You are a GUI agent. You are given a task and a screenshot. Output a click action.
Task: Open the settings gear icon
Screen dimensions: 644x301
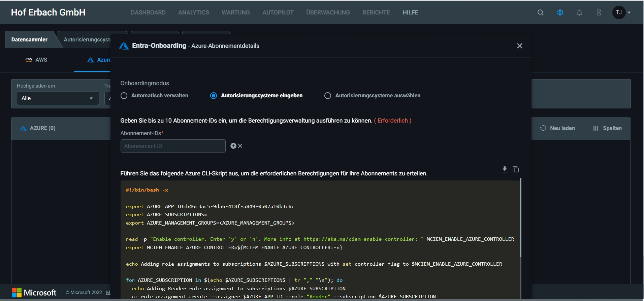560,12
